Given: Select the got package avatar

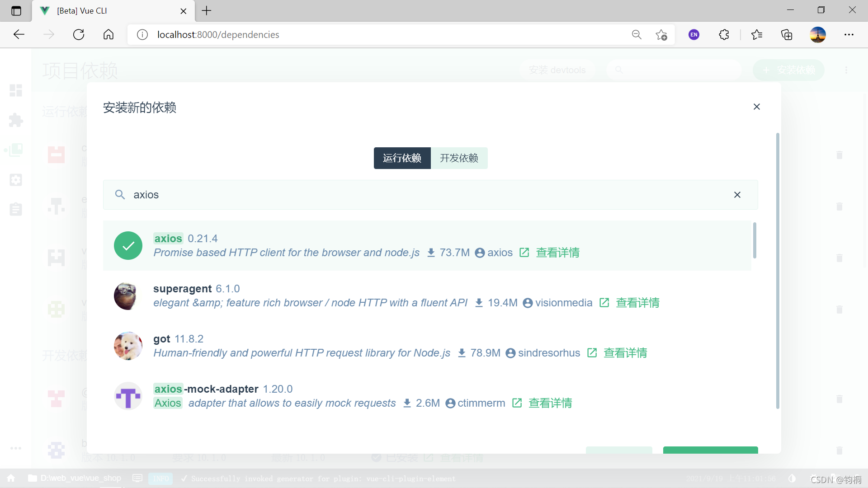Looking at the screenshot, I should click(x=128, y=346).
